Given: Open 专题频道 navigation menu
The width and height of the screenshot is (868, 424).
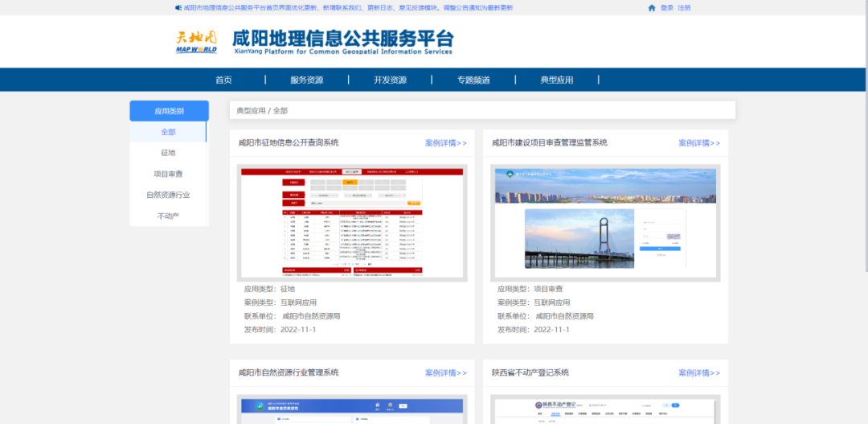Looking at the screenshot, I should (x=473, y=80).
